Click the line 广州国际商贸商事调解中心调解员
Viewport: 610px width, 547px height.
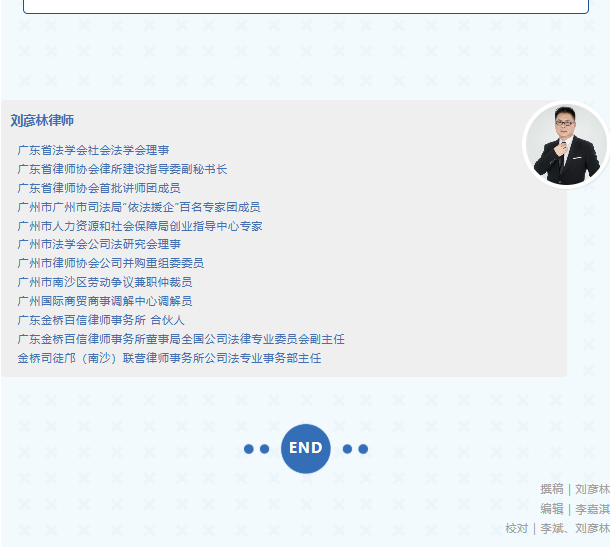pos(105,301)
